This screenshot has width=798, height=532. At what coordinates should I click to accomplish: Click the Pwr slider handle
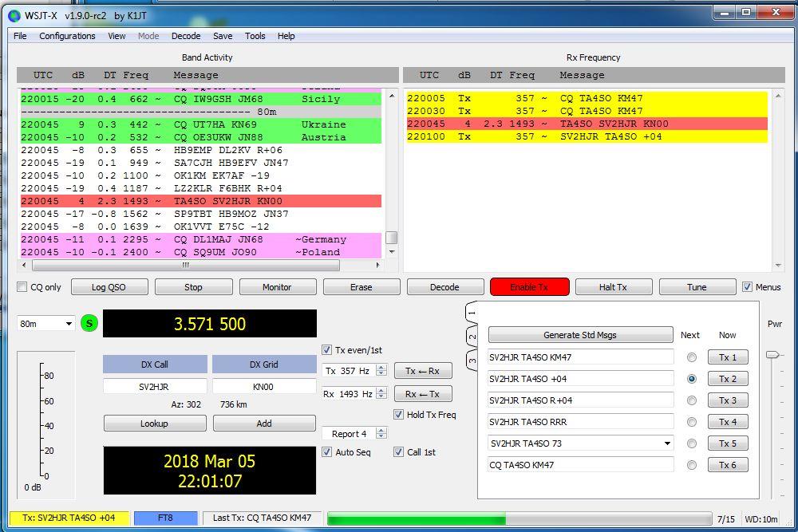click(772, 354)
